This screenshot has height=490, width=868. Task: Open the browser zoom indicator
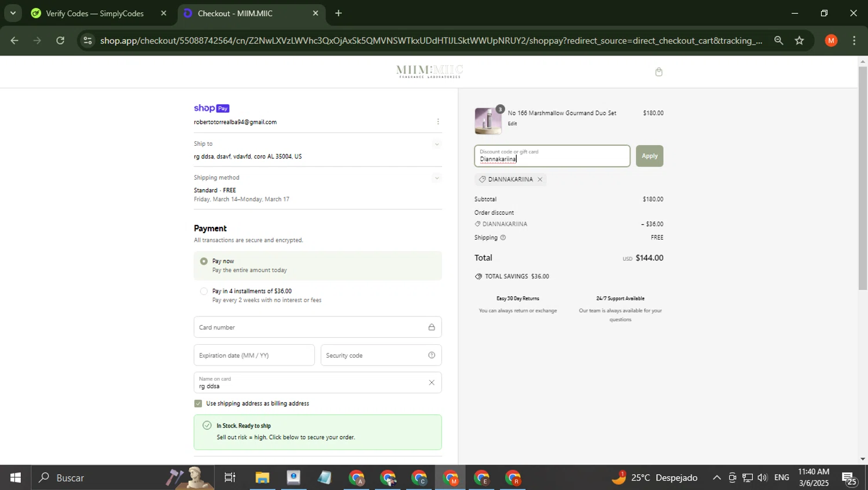778,40
